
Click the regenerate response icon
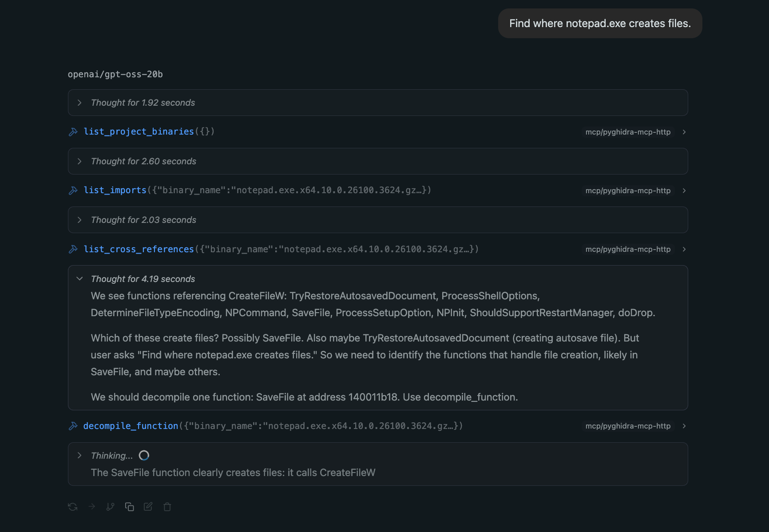click(73, 507)
